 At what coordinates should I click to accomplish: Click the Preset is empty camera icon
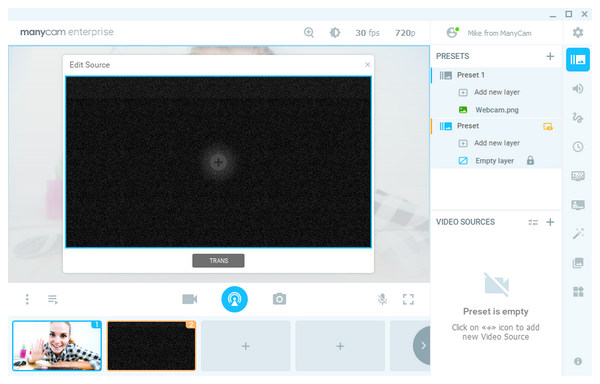pos(496,285)
